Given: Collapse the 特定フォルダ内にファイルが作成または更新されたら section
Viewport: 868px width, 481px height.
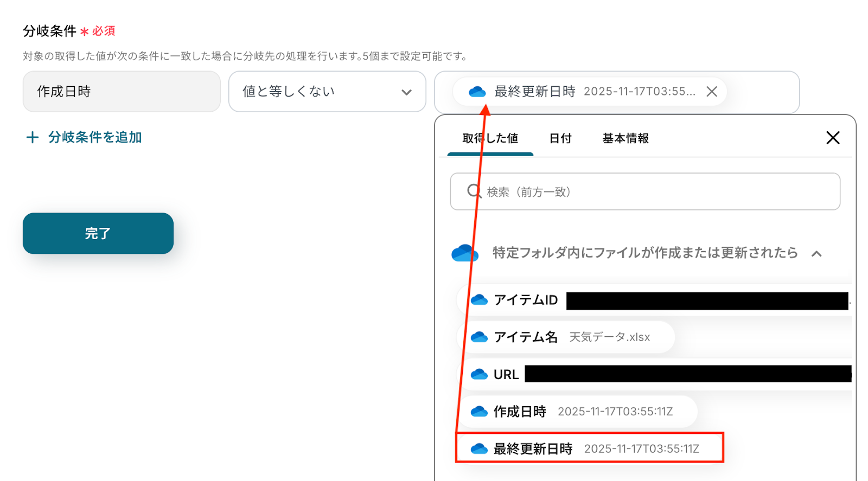Looking at the screenshot, I should pos(816,253).
